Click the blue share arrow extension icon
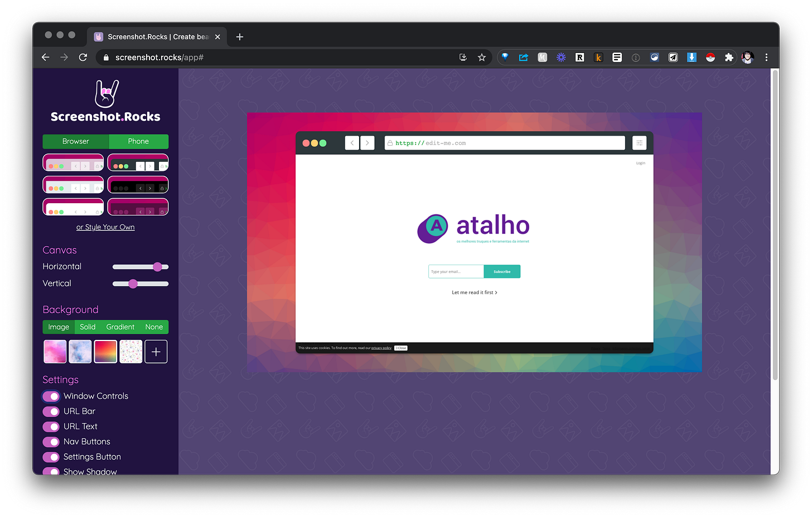Screen dimensions: 812x518 (x=524, y=57)
